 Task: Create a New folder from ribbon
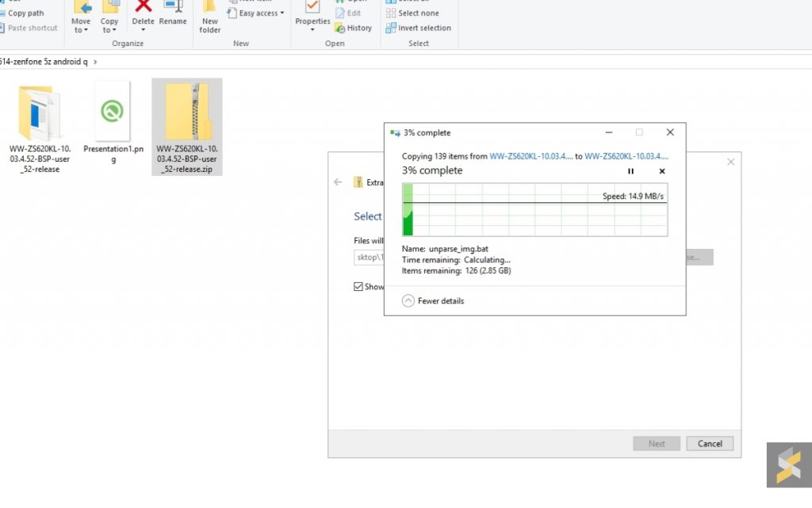pos(209,17)
